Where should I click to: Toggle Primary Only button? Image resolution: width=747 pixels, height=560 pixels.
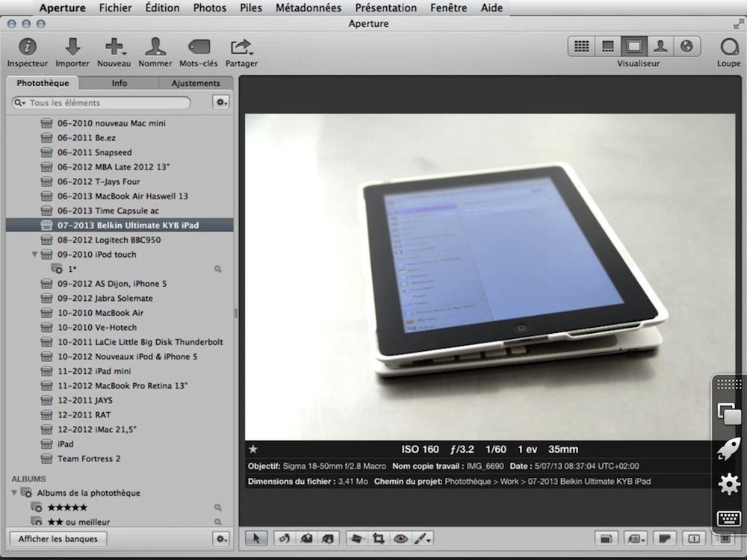(694, 538)
